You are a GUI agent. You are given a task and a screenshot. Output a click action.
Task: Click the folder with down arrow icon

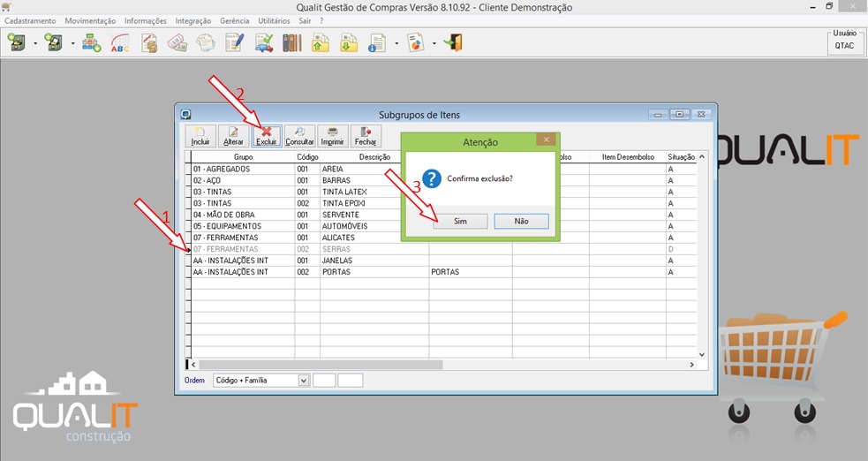click(349, 42)
